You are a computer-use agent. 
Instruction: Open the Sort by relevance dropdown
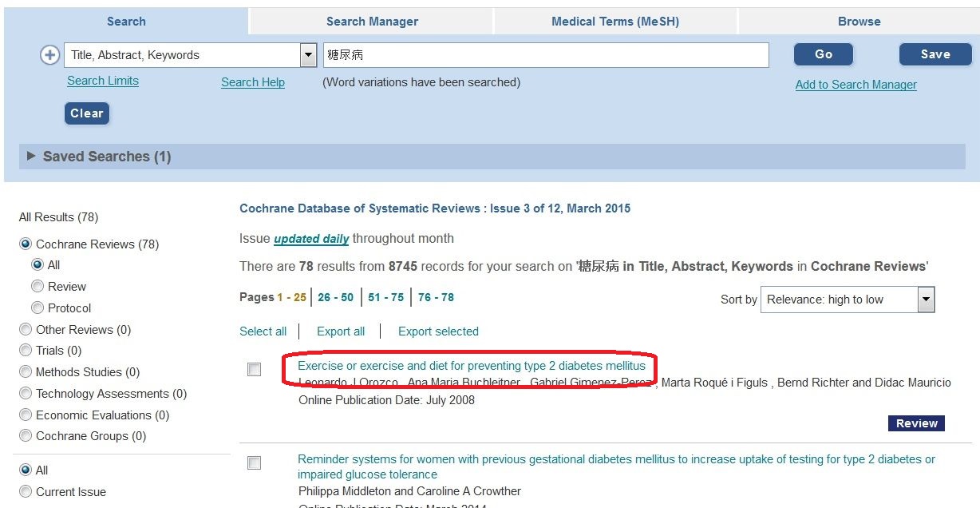pyautogui.click(x=926, y=300)
